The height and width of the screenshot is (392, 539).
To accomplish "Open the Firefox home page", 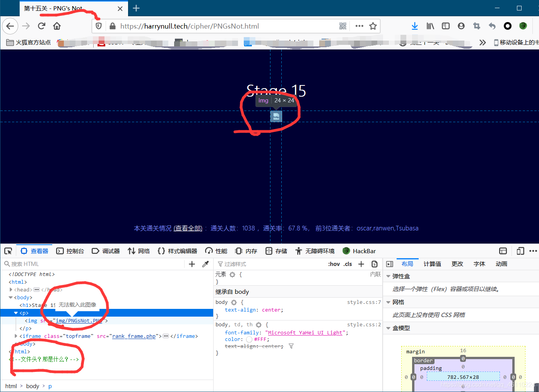I will [57, 26].
